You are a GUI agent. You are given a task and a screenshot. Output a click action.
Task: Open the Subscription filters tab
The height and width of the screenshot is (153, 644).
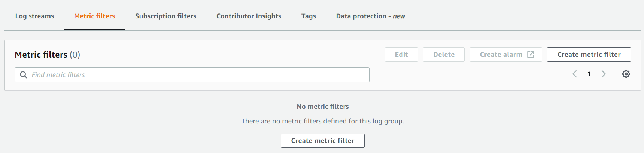(165, 16)
